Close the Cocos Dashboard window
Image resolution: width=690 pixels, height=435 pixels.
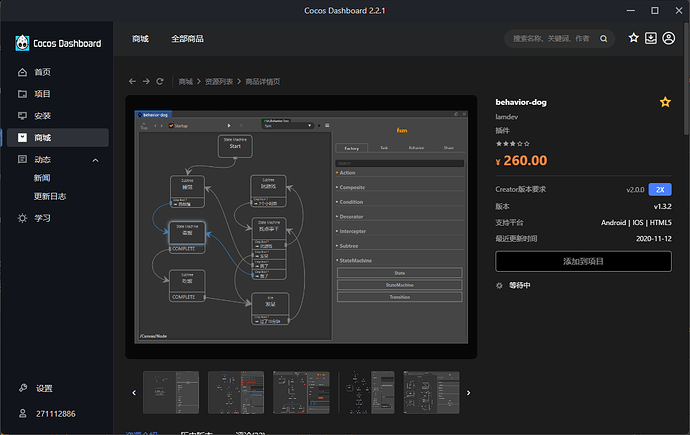[679, 11]
